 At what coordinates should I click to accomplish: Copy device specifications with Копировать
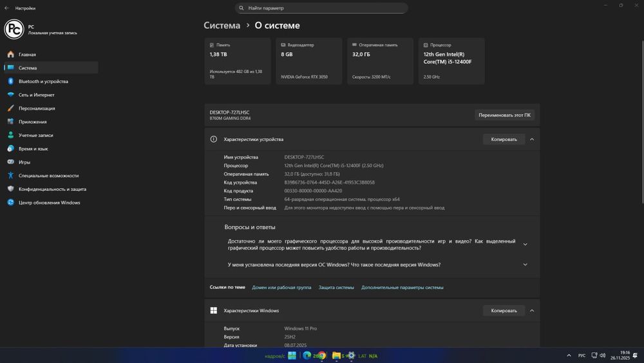tap(504, 139)
